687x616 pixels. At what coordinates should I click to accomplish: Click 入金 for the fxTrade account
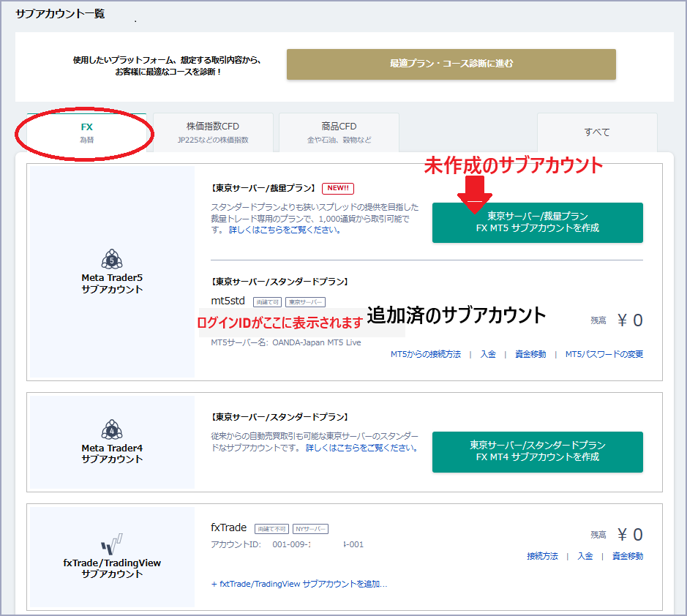pyautogui.click(x=585, y=556)
